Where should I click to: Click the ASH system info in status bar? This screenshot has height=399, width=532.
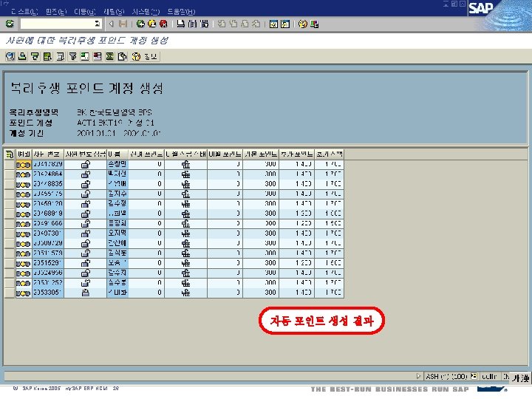coord(447,377)
